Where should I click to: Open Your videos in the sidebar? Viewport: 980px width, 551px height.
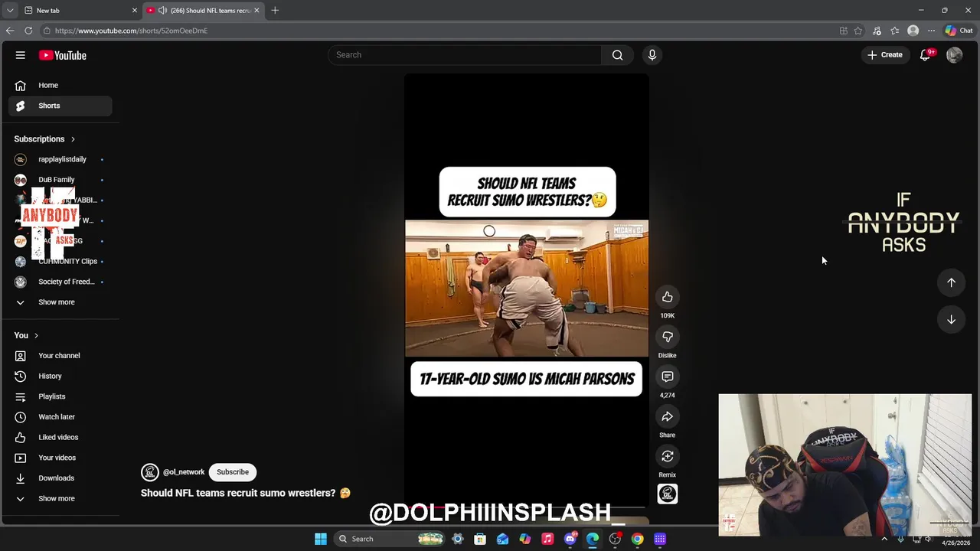coord(60,458)
